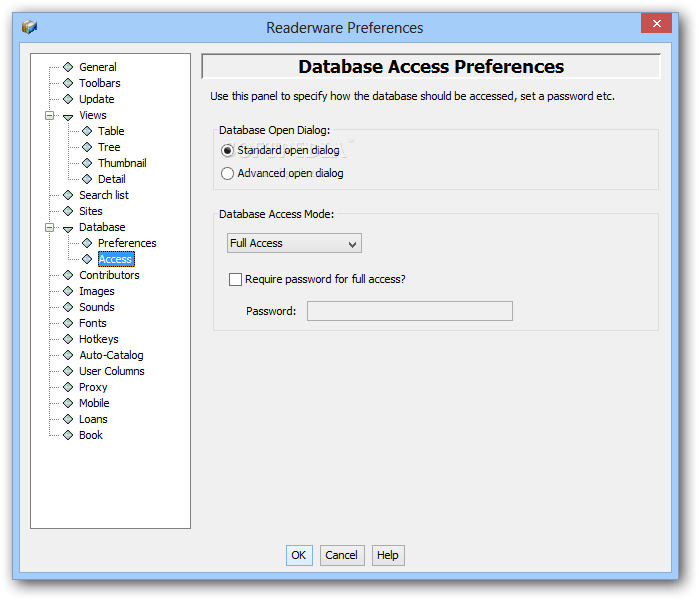Viewport: 699px width, 600px height.
Task: Open the Detail view preferences
Action: pyautogui.click(x=111, y=179)
